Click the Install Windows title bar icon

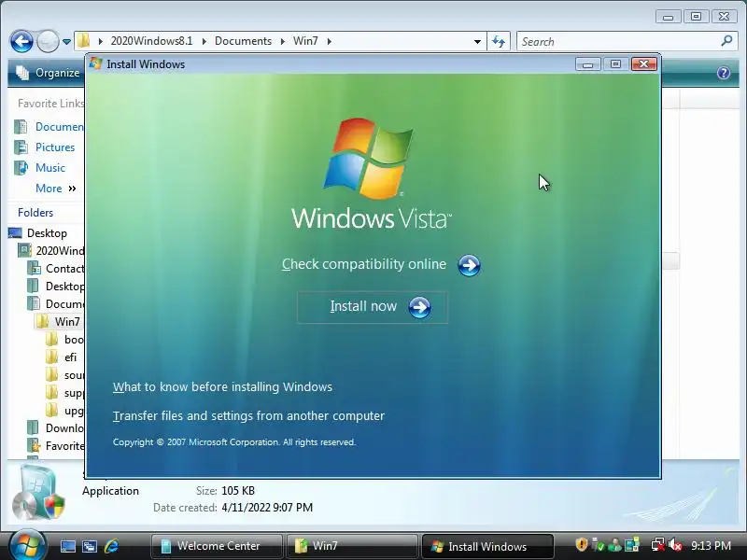coord(95,63)
